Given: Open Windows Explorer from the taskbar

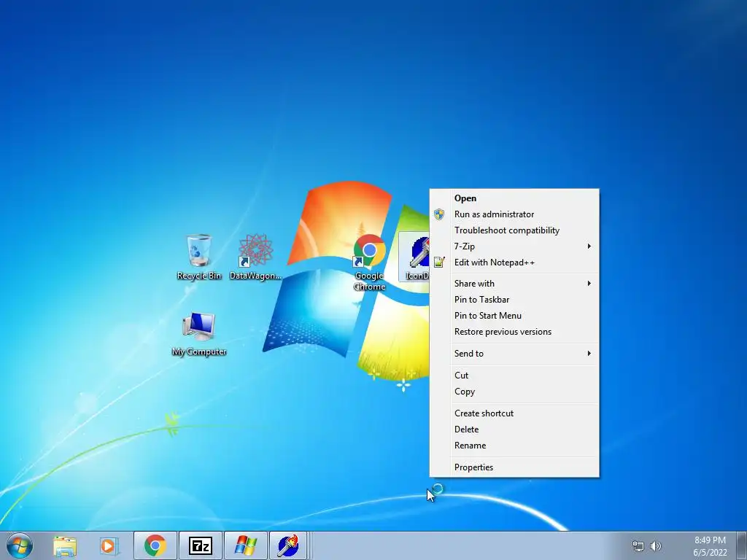Looking at the screenshot, I should click(x=65, y=546).
